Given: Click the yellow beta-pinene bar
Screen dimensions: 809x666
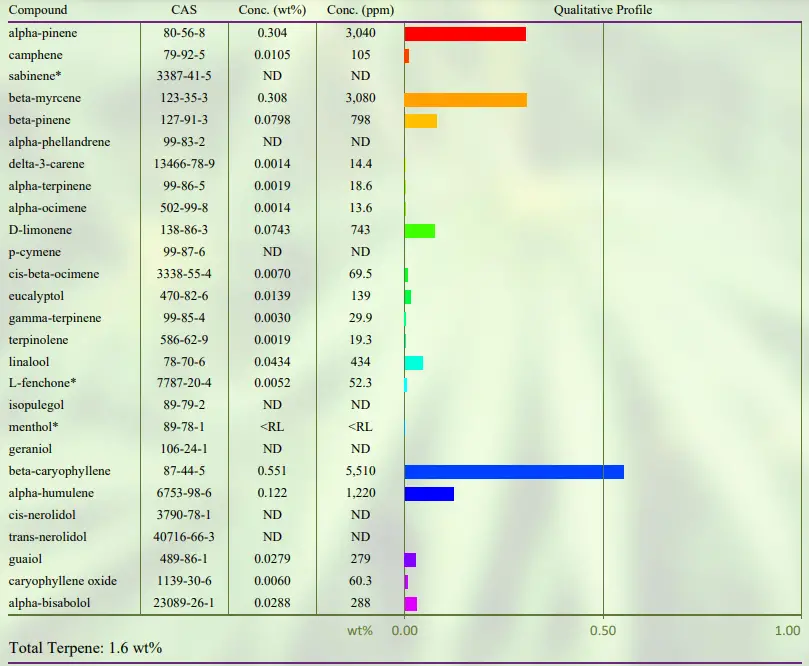Looking at the screenshot, I should (x=420, y=121).
